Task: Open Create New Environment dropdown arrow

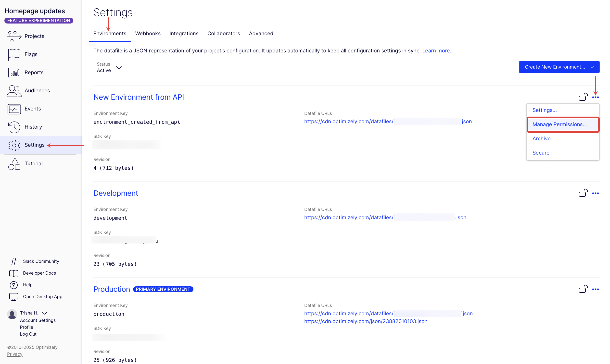Action: (592, 67)
